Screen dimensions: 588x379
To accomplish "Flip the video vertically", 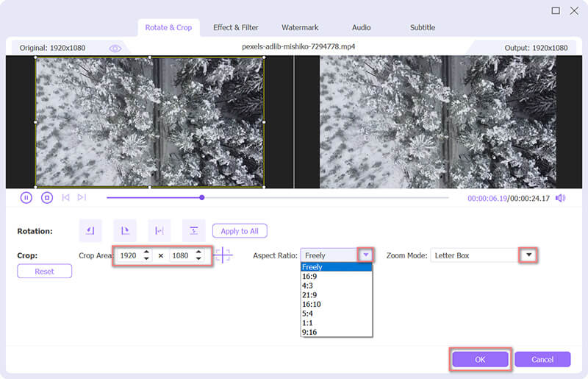I will pyautogui.click(x=194, y=230).
